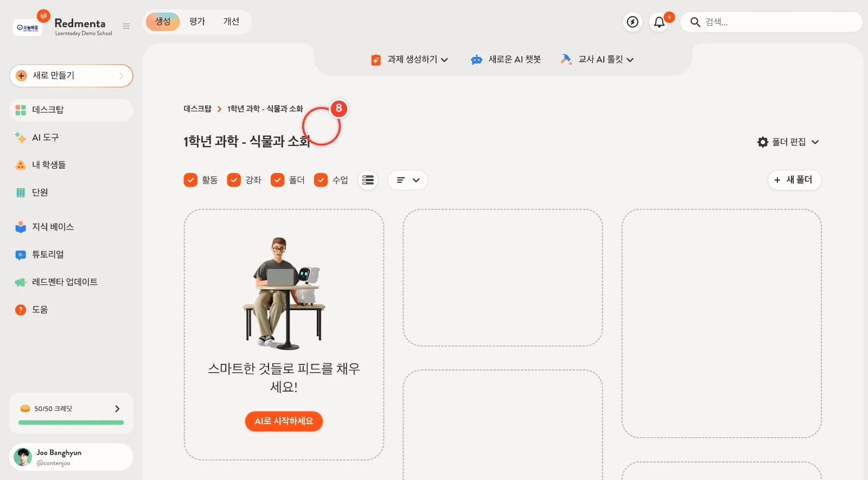Go to 데스크탑 breadcrumb link
Viewport: 868px width, 480px height.
coord(197,109)
